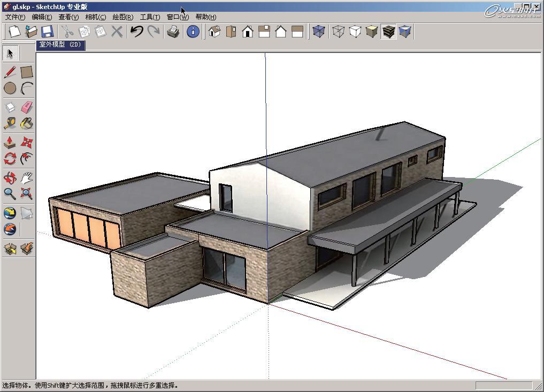Activate the Paint Bucket tool

[27, 124]
